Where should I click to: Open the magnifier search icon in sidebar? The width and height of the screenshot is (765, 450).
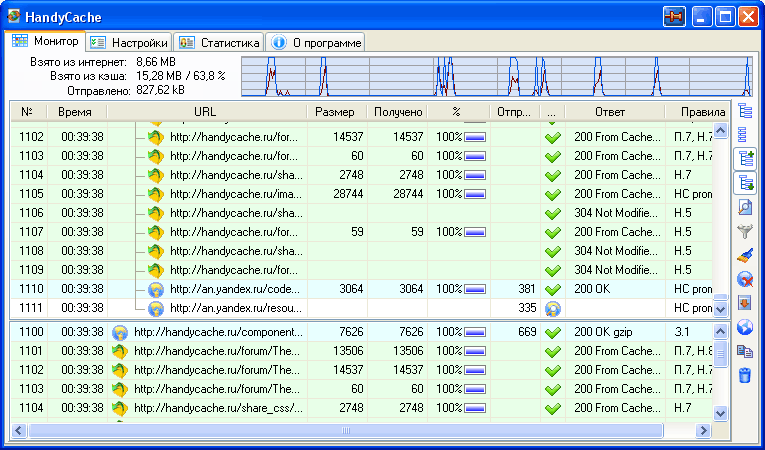(745, 207)
